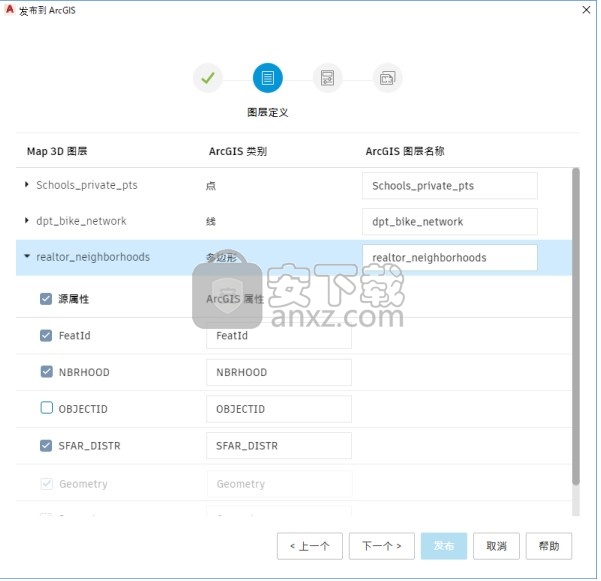This screenshot has width=601, height=581.
Task: Close the Publish to ArcGIS dialog
Action: click(586, 10)
